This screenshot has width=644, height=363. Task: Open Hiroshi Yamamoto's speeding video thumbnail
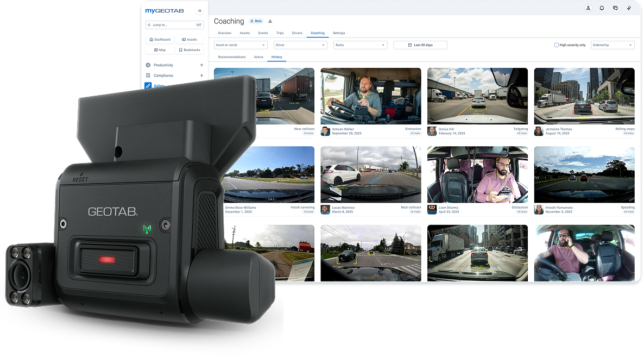tap(584, 175)
